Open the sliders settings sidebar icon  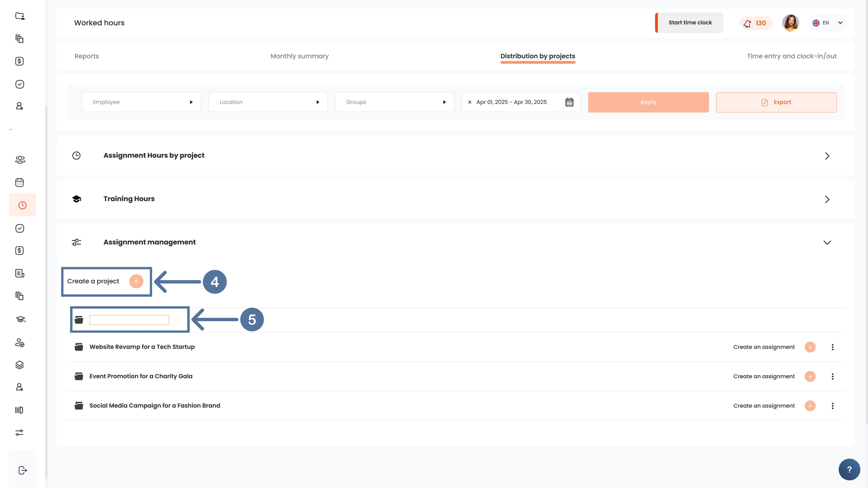(x=19, y=432)
